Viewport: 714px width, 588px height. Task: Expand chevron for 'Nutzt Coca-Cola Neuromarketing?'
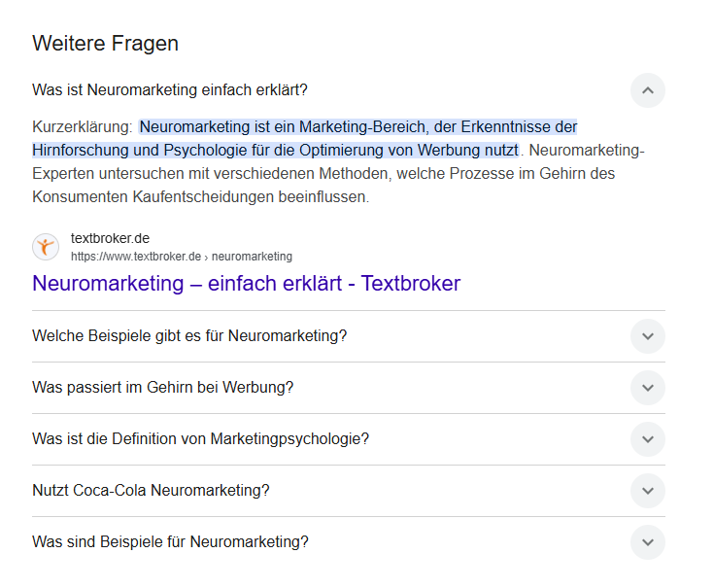[648, 491]
